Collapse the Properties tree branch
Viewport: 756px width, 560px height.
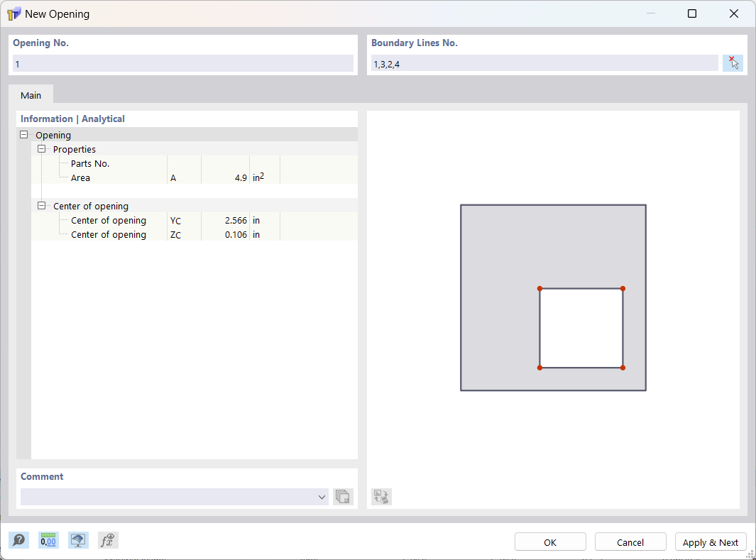click(41, 149)
